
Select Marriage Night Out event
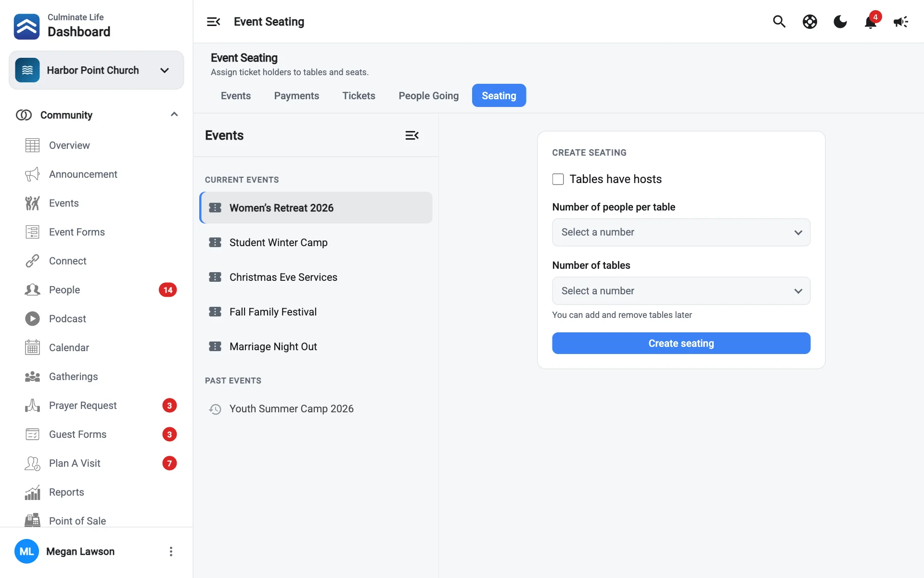(316, 347)
